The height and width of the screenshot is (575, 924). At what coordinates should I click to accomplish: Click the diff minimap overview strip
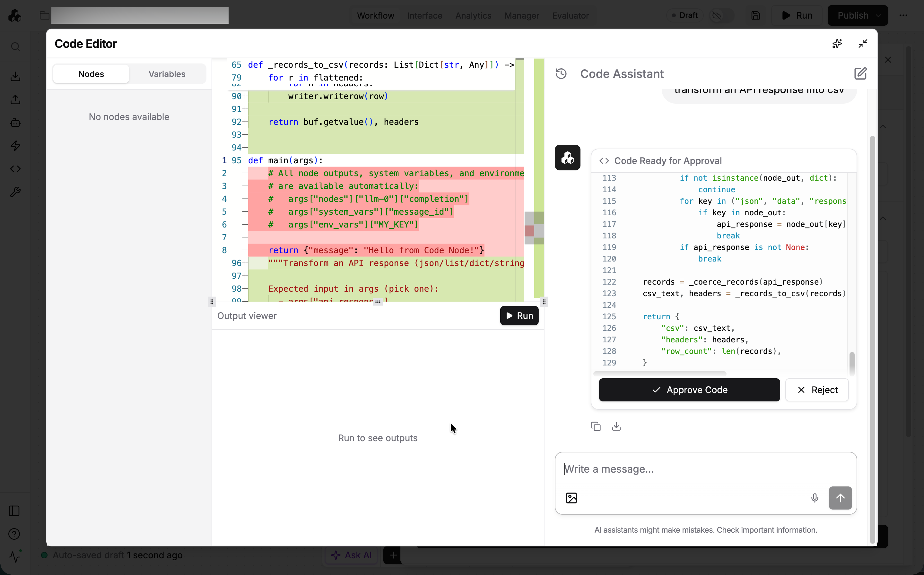538,179
